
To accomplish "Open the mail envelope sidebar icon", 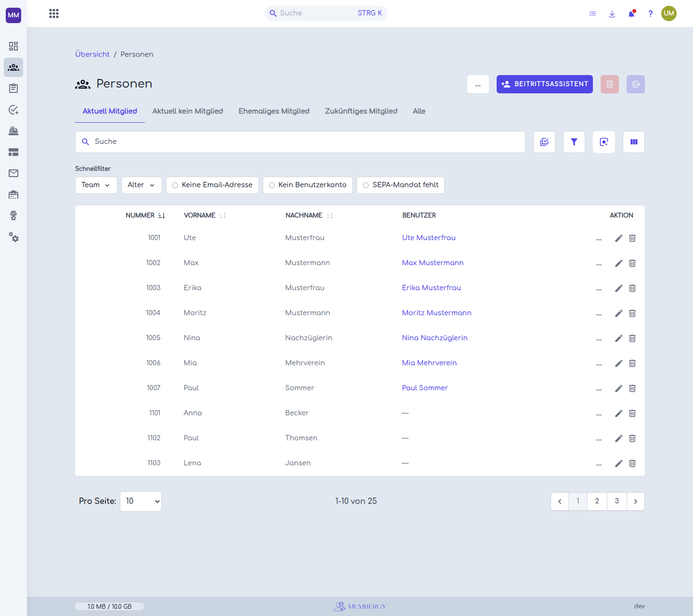I will click(13, 173).
